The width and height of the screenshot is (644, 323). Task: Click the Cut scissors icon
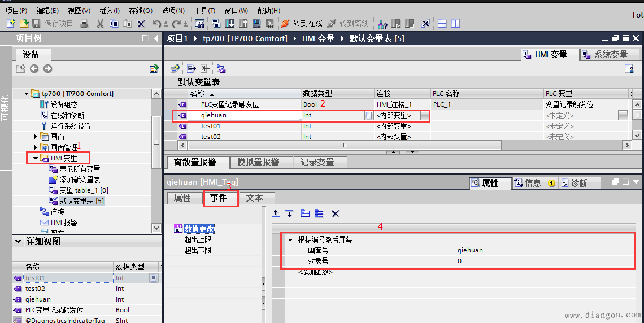pos(100,23)
